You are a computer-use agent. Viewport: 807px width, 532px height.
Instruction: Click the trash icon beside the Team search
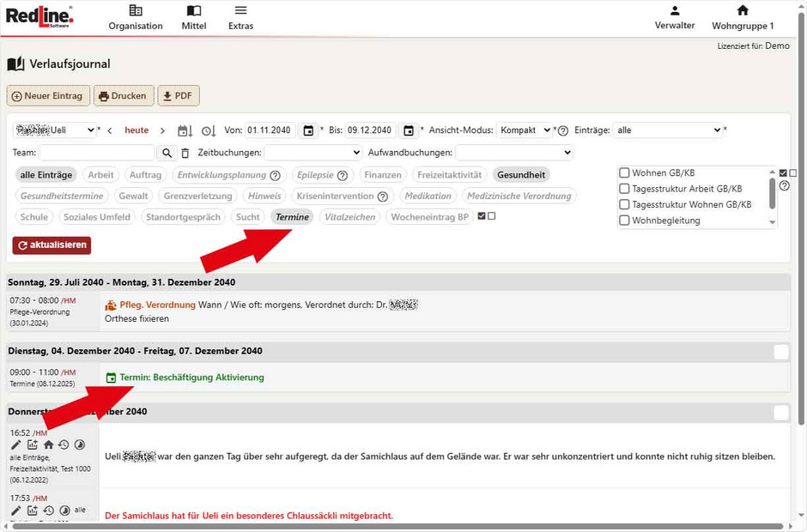[185, 153]
